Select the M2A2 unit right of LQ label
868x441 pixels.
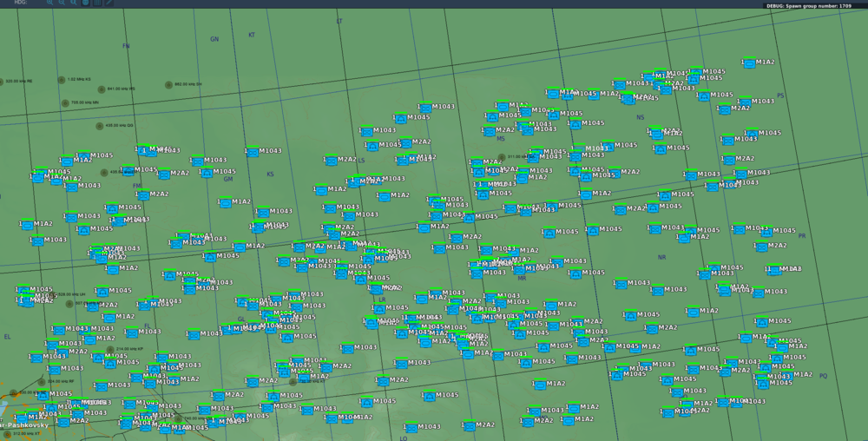tap(469, 426)
